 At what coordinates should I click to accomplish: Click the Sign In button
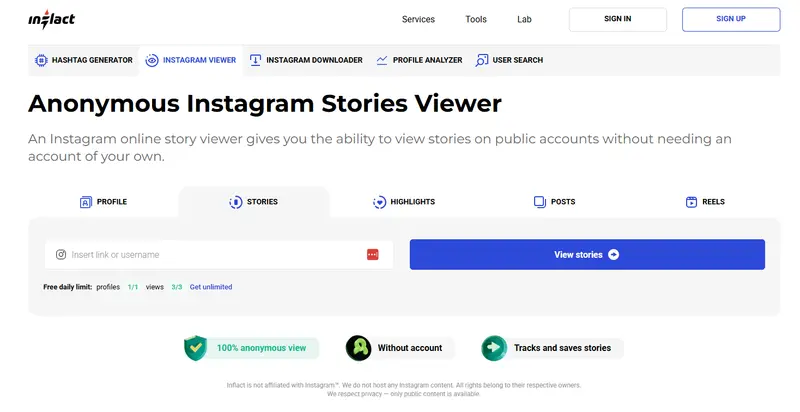click(618, 19)
